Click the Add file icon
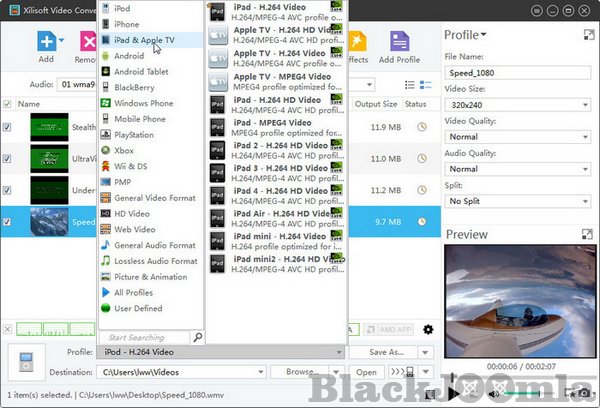 tap(46, 42)
